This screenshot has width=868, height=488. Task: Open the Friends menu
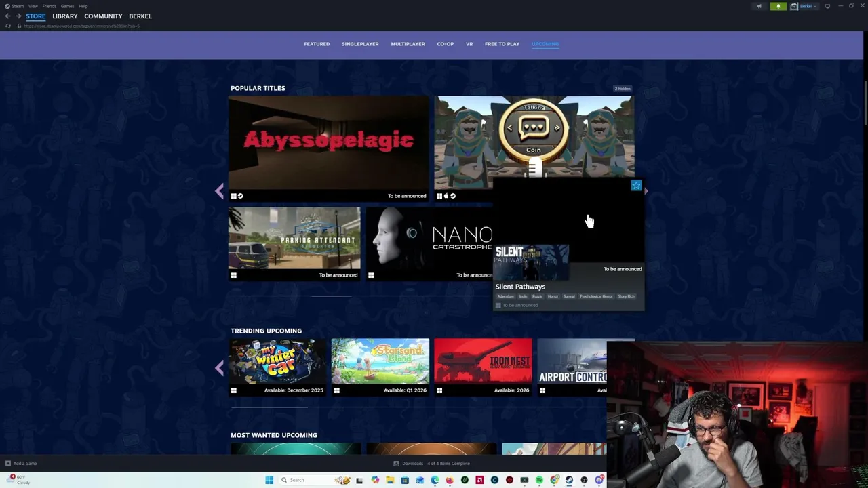pyautogui.click(x=49, y=6)
